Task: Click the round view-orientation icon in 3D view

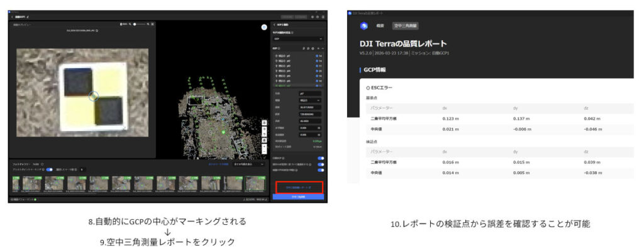Action: tap(264, 27)
